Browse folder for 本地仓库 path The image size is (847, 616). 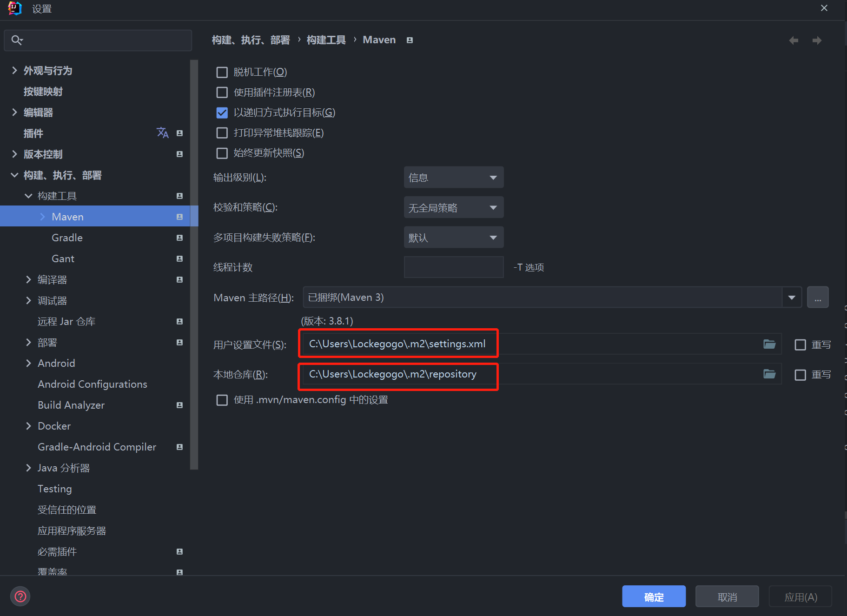coord(769,374)
